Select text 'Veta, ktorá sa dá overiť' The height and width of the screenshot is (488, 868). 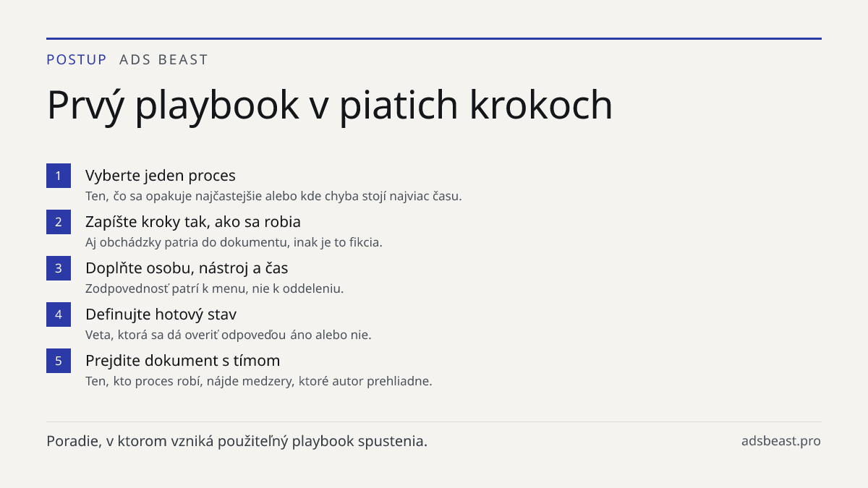(150, 335)
